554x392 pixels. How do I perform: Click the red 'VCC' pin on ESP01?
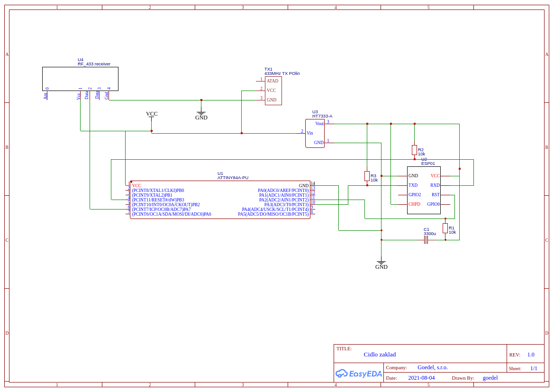pyautogui.click(x=435, y=176)
